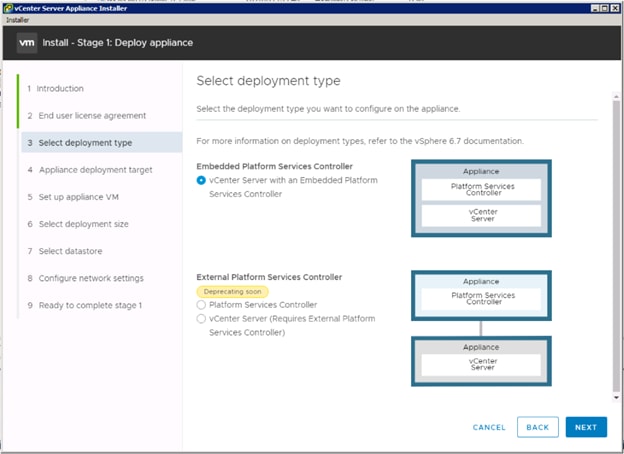Open step 9 Ready to complete stage 1
624x454 pixels.
pyautogui.click(x=85, y=305)
